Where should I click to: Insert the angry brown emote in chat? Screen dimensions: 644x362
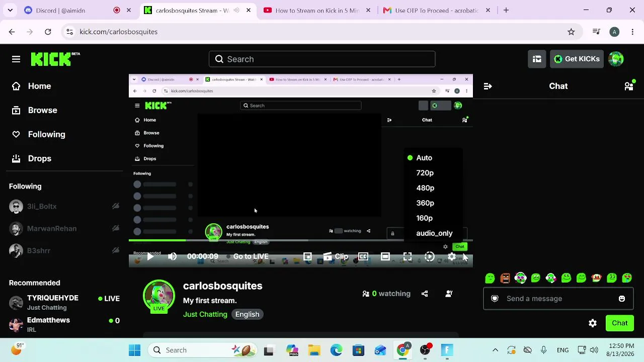(x=505, y=278)
